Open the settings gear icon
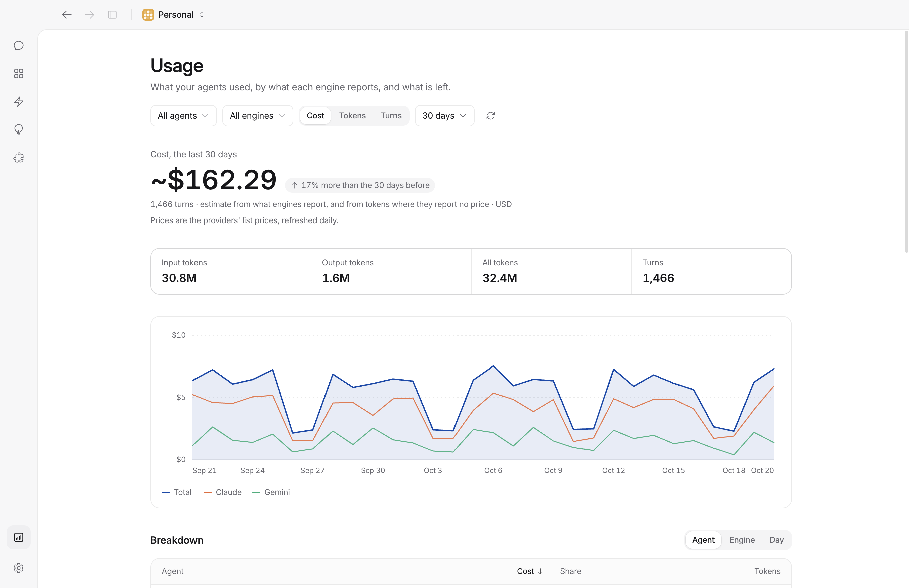 tap(19, 568)
